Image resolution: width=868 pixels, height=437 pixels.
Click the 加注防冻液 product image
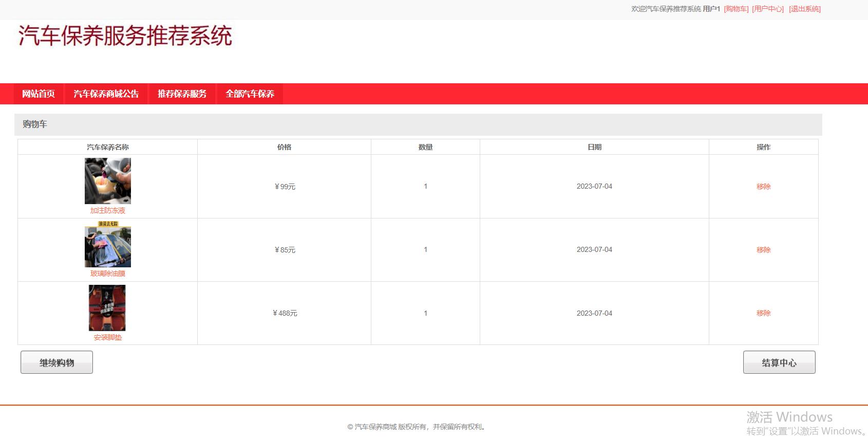click(x=108, y=181)
